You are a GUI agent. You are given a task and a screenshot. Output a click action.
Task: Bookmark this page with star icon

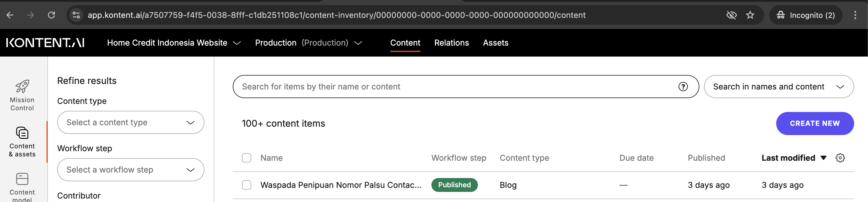click(x=750, y=15)
